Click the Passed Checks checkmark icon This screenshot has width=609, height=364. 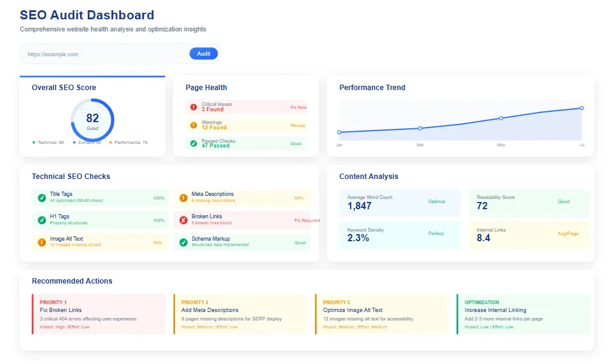(194, 144)
